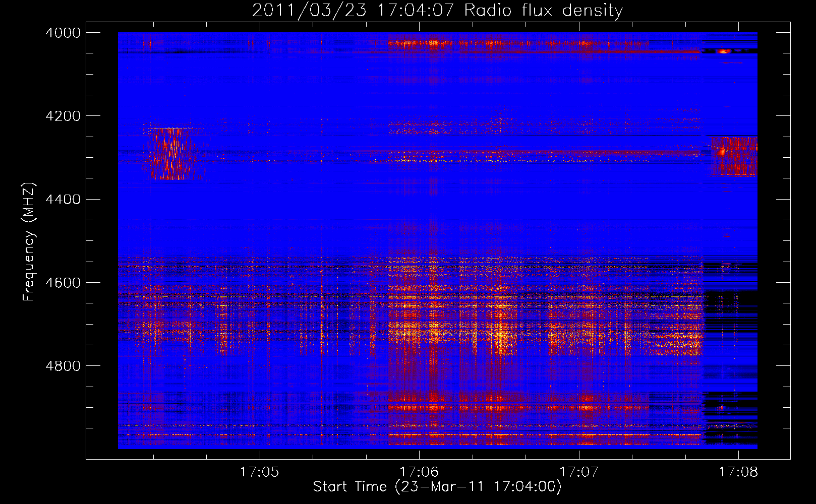Click the 4800 frequency axis label
Image resolution: width=816 pixels, height=504 pixels.
(63, 366)
